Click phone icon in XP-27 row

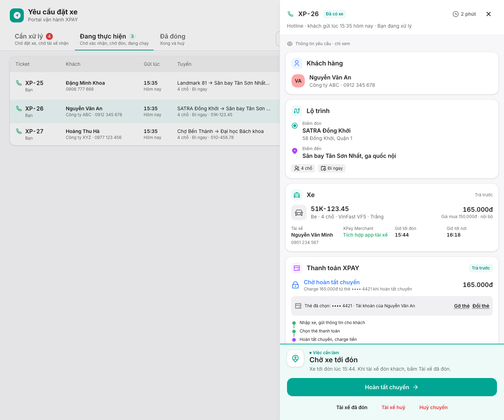coord(19,131)
